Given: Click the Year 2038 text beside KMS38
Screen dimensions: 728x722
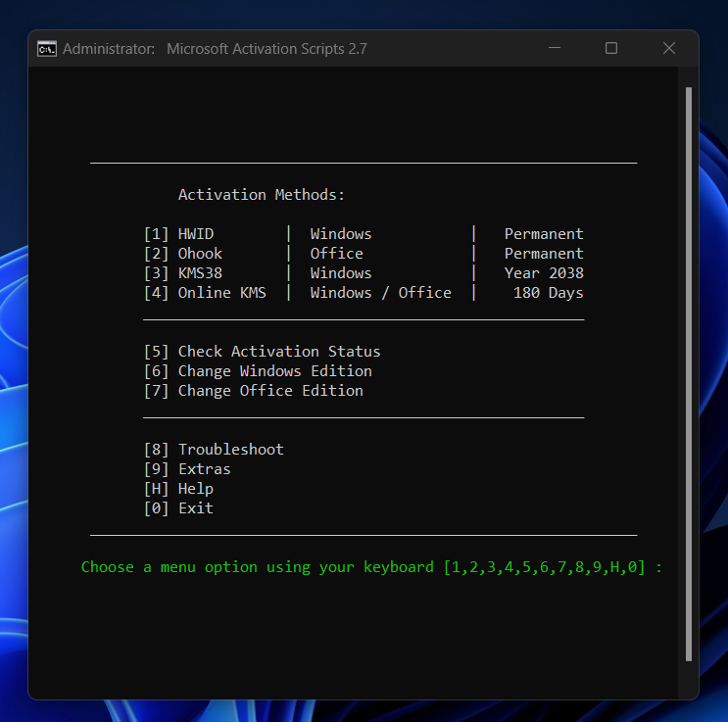Looking at the screenshot, I should pos(544,273).
